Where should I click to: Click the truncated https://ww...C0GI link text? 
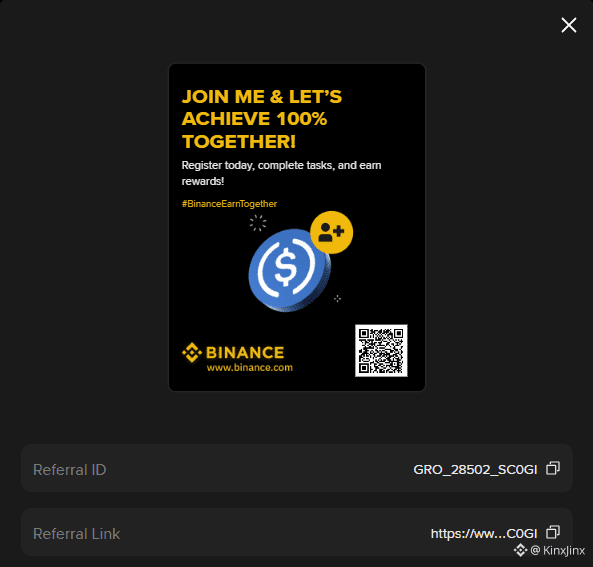(484, 534)
